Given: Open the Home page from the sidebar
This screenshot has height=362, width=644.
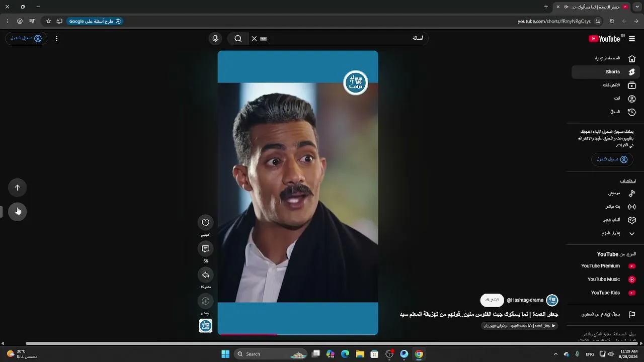Looking at the screenshot, I should pos(606,58).
